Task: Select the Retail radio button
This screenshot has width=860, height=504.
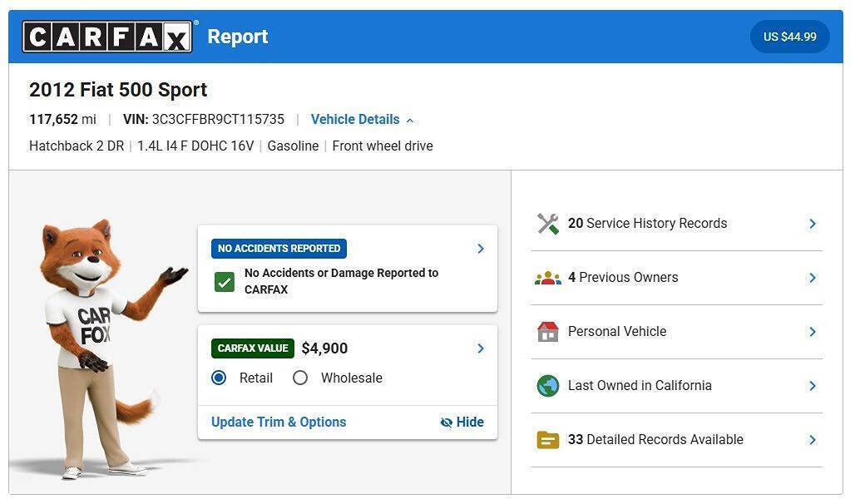Action: 219,378
